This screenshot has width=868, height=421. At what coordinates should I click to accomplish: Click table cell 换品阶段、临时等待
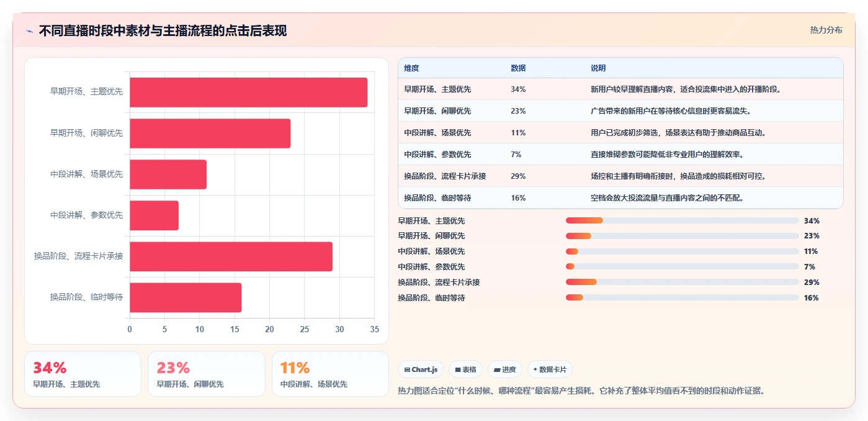point(437,198)
